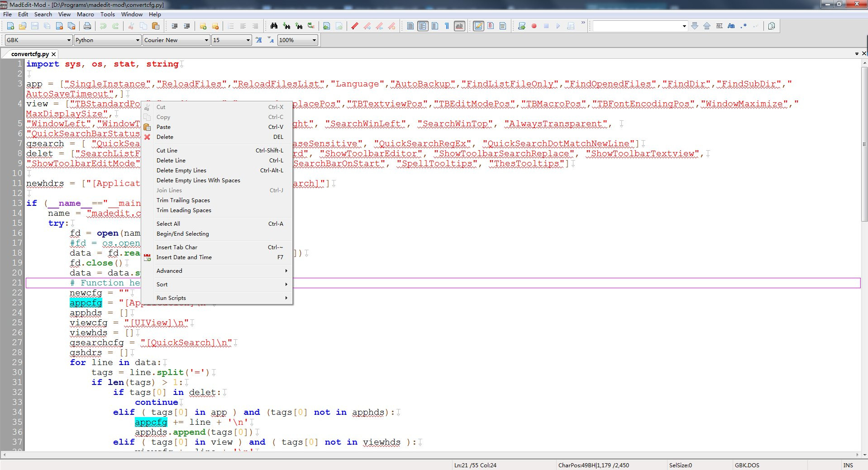Click the green Redo arrow icon

click(x=115, y=26)
